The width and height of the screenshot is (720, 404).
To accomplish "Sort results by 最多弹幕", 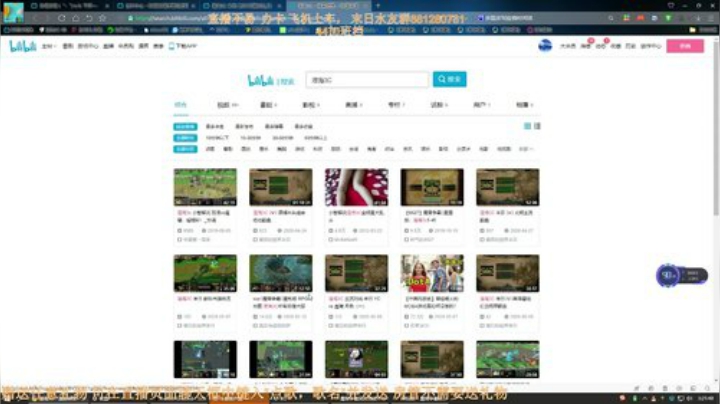I will coord(274,127).
